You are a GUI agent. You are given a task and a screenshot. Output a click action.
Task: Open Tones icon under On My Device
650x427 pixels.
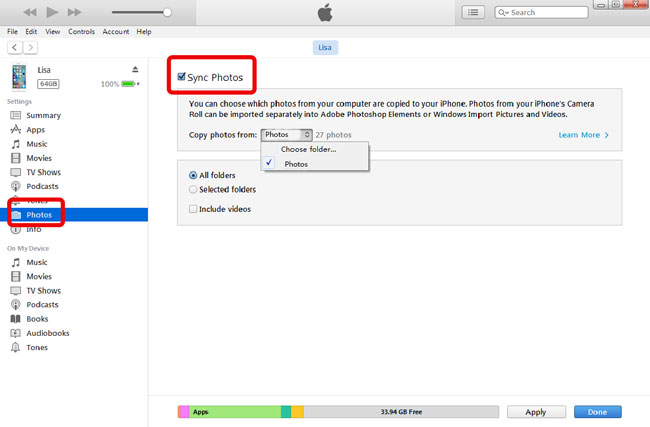pos(16,347)
